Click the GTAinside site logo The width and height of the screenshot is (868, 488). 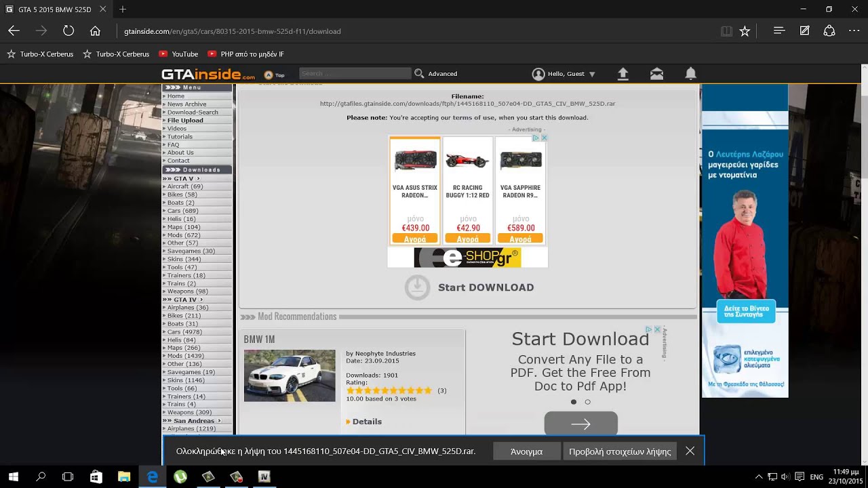[x=208, y=74]
